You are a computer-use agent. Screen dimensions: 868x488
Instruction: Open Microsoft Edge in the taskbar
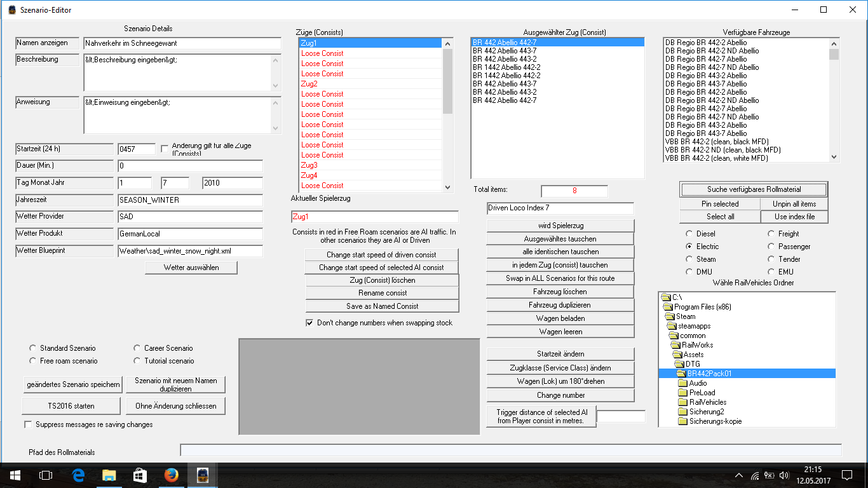(x=78, y=475)
